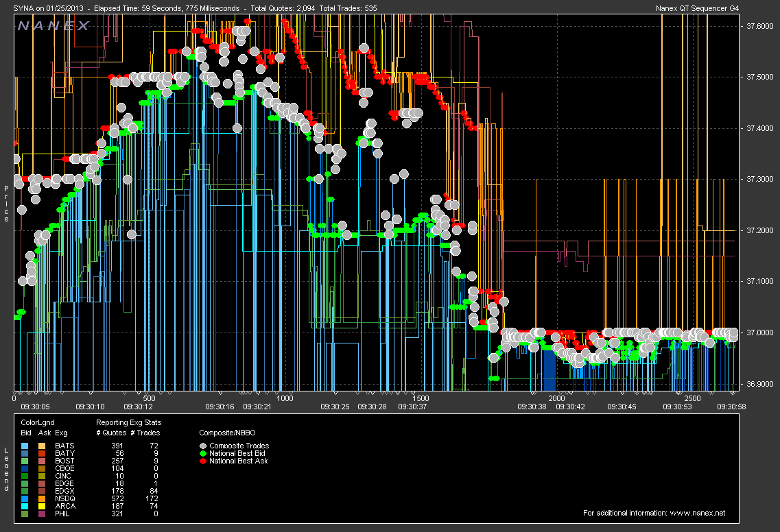The height and width of the screenshot is (532, 780).
Task: Click the 09:30:16 time axis label
Action: click(x=220, y=407)
